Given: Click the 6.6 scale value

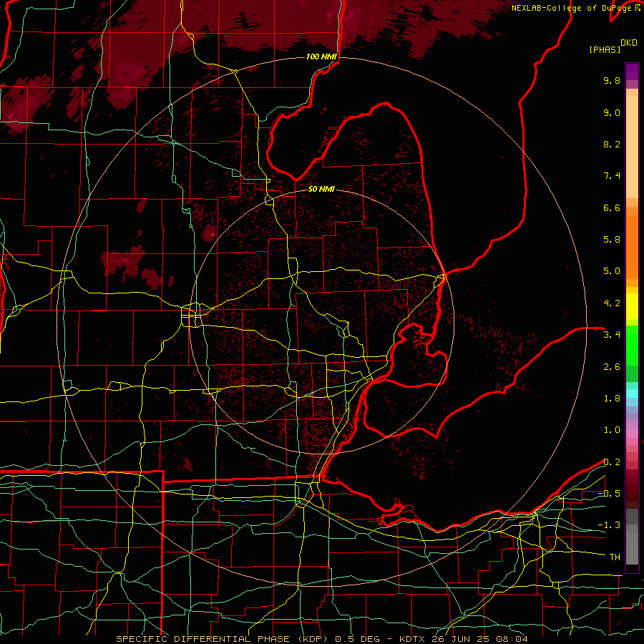Looking at the screenshot, I should coord(612,208).
